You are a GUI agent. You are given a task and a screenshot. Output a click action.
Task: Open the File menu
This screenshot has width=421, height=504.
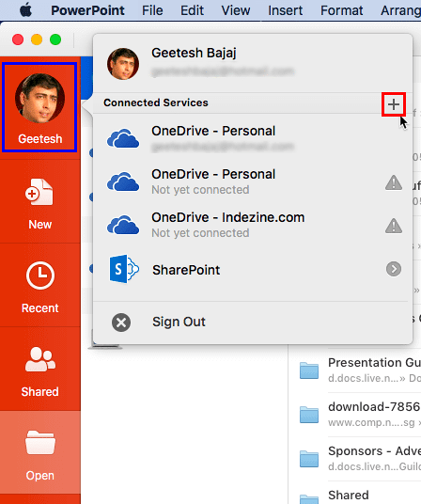152,10
